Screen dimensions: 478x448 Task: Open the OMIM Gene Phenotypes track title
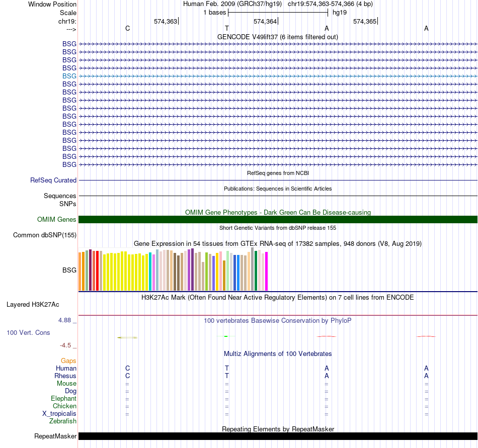[x=278, y=212]
